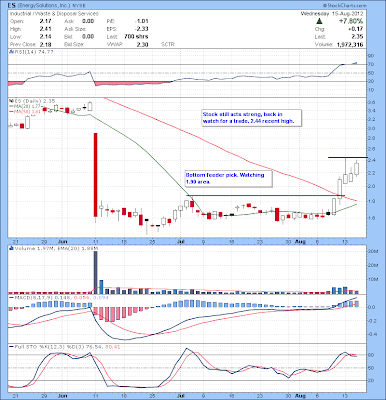Click the blue 1.90 resistance line
This screenshot has height=400, width=386.
coord(266,195)
